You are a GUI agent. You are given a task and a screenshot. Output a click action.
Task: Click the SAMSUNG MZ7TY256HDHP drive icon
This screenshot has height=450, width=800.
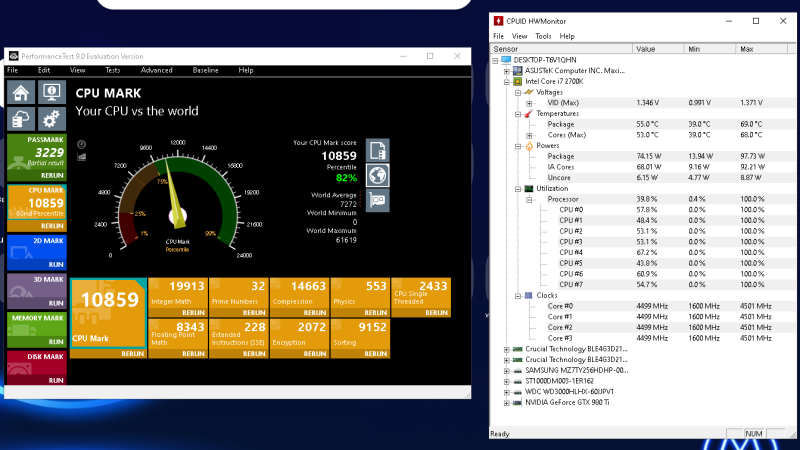tap(517, 370)
